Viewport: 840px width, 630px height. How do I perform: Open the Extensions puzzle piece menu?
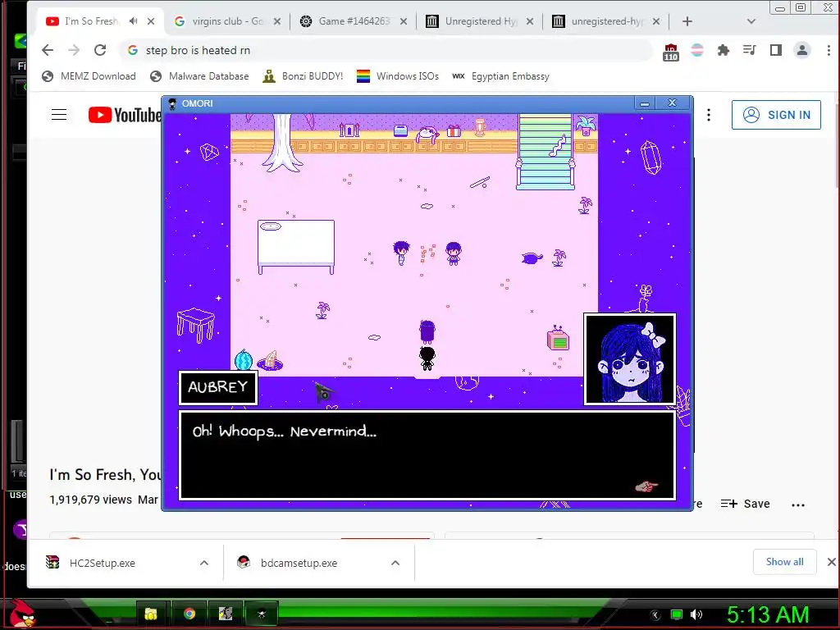tap(724, 50)
